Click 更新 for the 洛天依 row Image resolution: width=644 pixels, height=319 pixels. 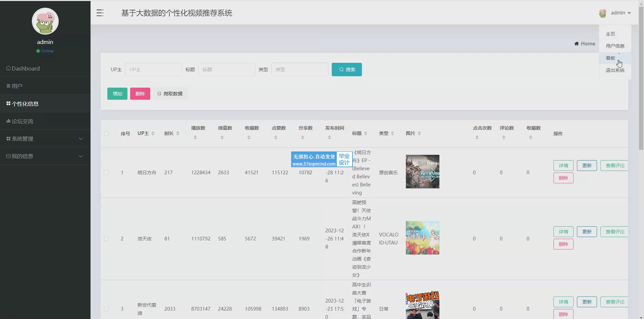pos(587,232)
